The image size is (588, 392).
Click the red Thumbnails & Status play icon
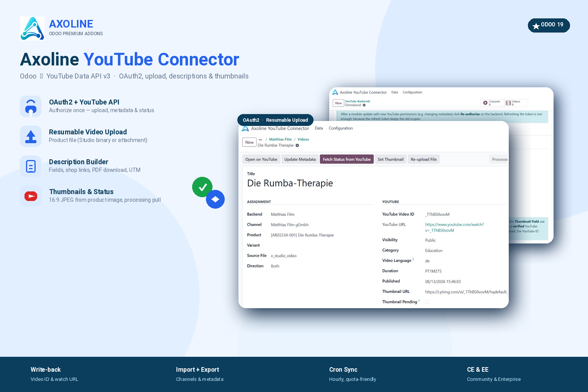pyautogui.click(x=31, y=196)
